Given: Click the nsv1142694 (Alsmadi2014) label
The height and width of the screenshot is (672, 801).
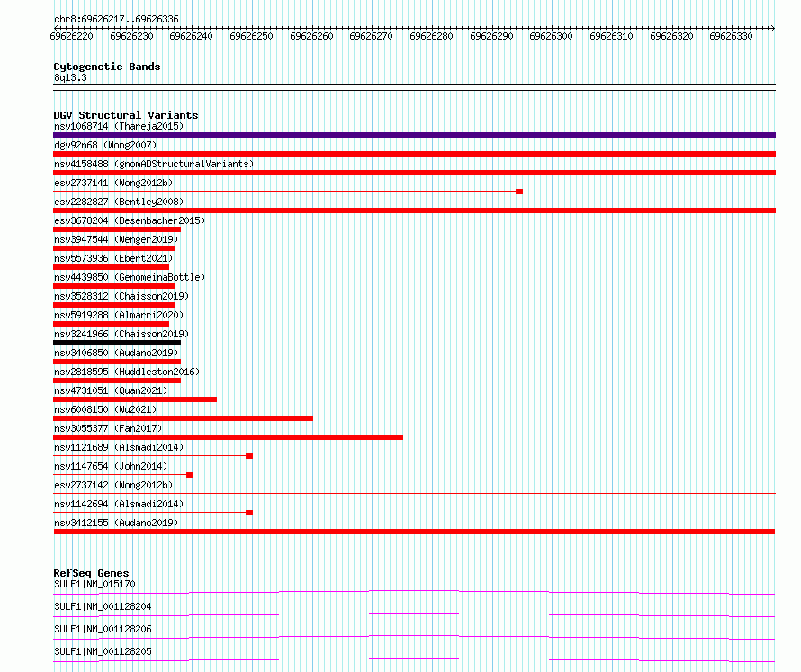Looking at the screenshot, I should (119, 504).
